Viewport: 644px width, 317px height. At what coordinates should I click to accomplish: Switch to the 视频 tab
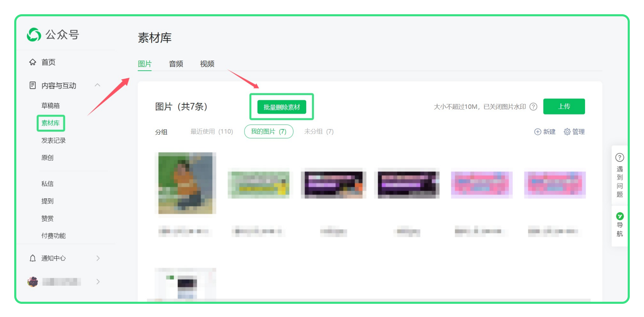point(207,64)
